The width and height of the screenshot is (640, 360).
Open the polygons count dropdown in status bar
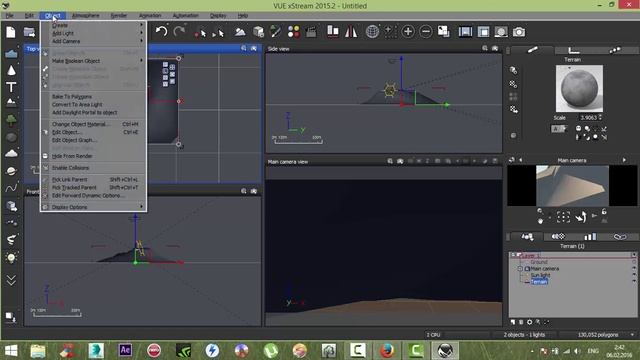pos(632,335)
